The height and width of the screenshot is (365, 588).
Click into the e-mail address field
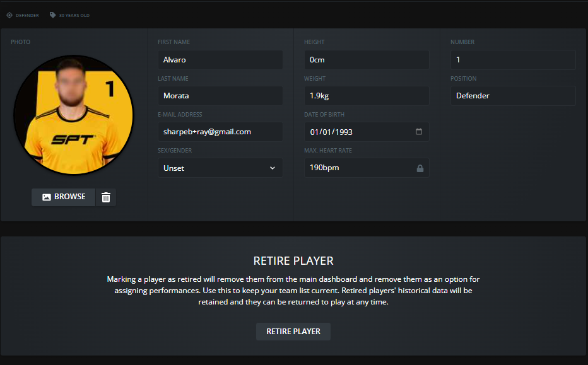coord(221,132)
